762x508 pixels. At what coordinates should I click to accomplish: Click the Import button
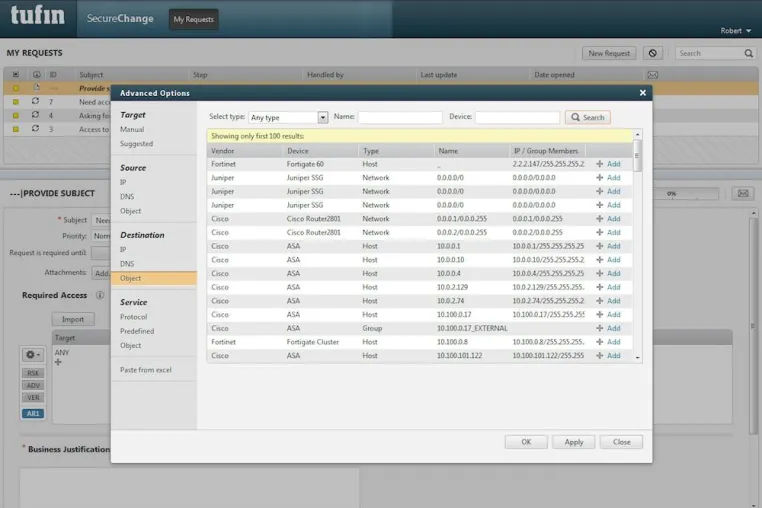pyautogui.click(x=73, y=319)
